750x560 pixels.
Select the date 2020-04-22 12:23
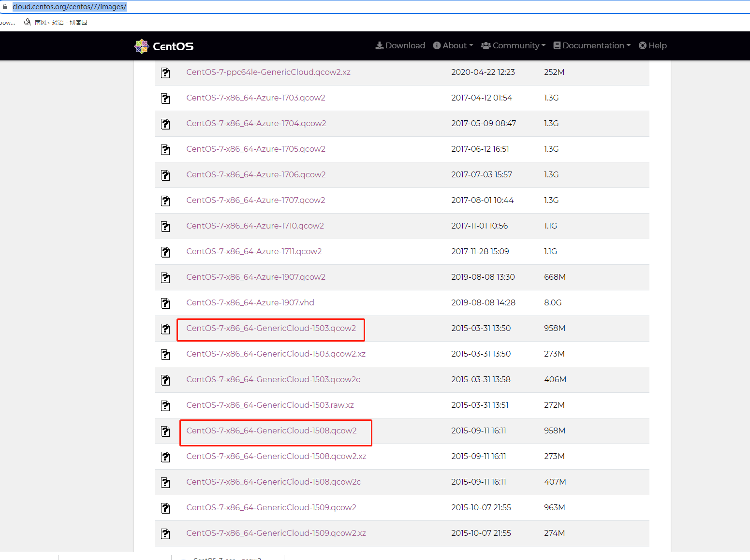[483, 72]
